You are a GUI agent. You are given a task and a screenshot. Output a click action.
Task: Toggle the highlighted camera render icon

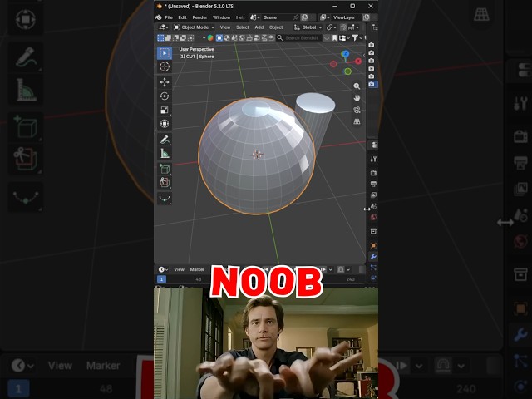[372, 84]
